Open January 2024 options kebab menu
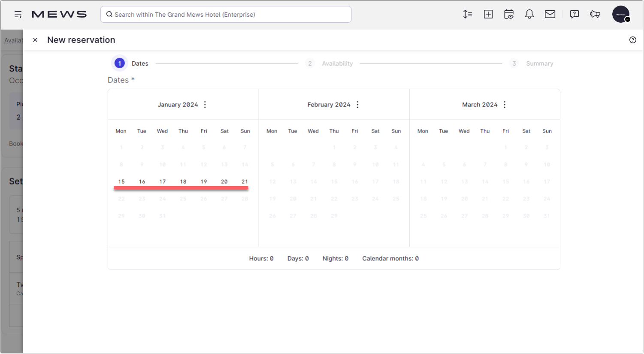The width and height of the screenshot is (644, 354). [x=205, y=105]
